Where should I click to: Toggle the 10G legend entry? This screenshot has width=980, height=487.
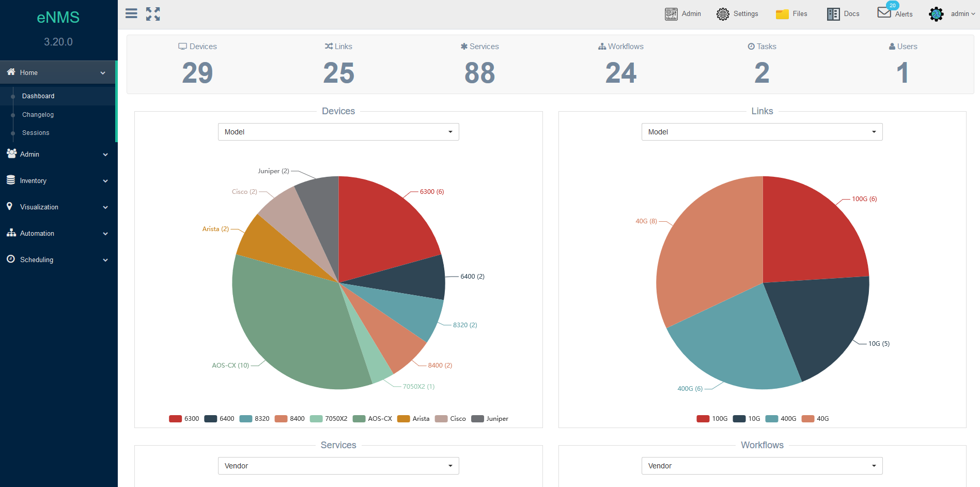(746, 419)
